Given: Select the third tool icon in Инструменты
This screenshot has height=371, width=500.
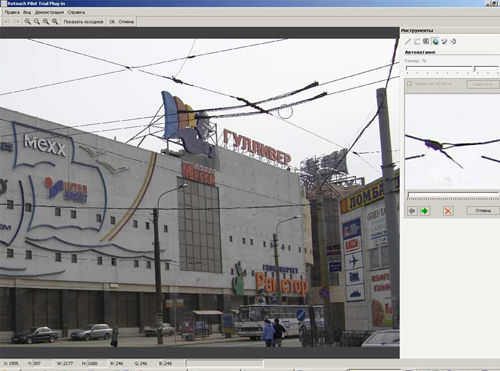Looking at the screenshot, I should (426, 41).
